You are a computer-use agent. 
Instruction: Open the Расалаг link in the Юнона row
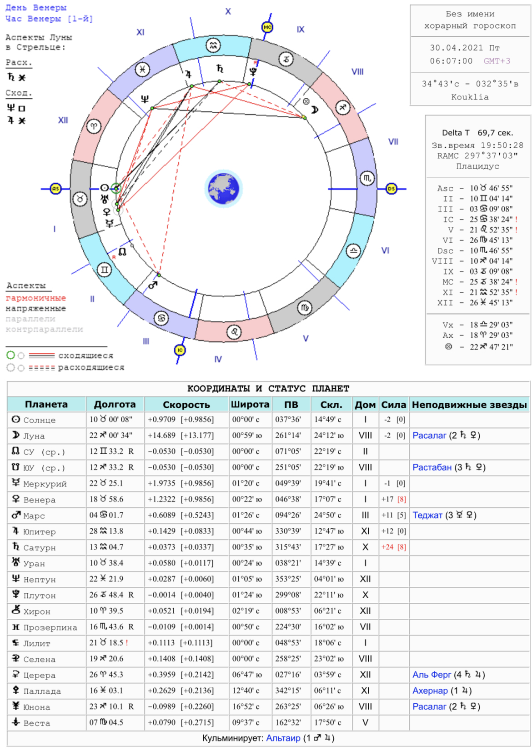pos(429,706)
